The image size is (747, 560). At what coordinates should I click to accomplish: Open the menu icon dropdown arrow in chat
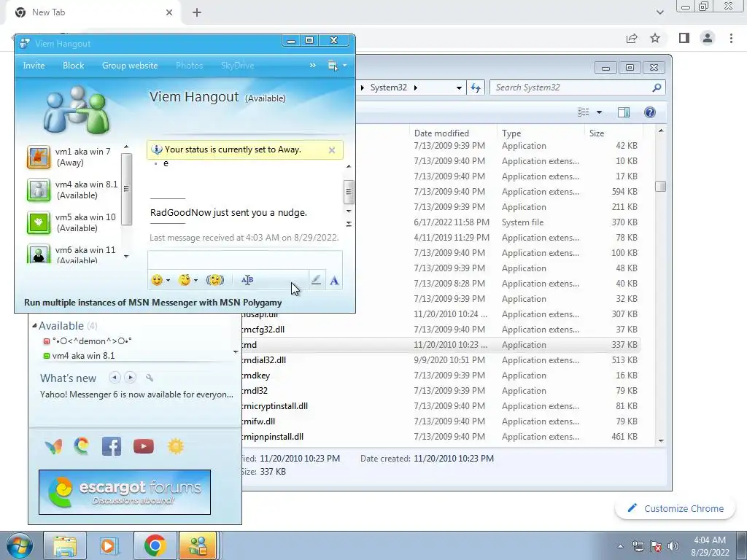click(344, 66)
